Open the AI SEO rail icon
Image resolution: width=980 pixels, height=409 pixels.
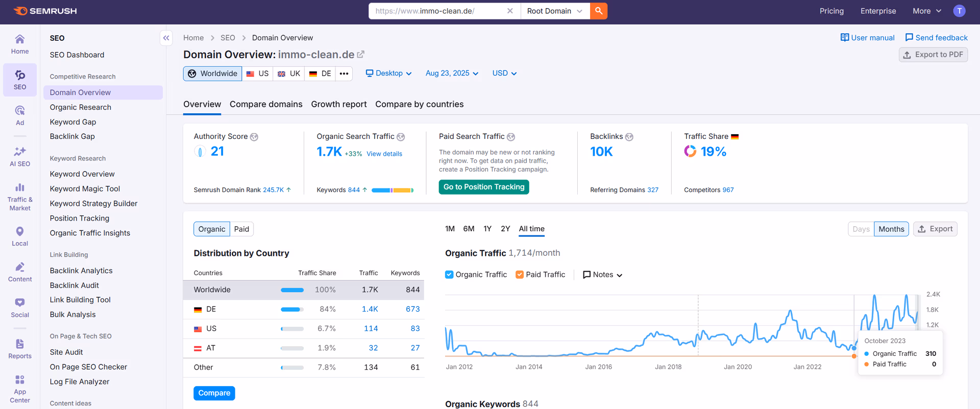(x=20, y=157)
